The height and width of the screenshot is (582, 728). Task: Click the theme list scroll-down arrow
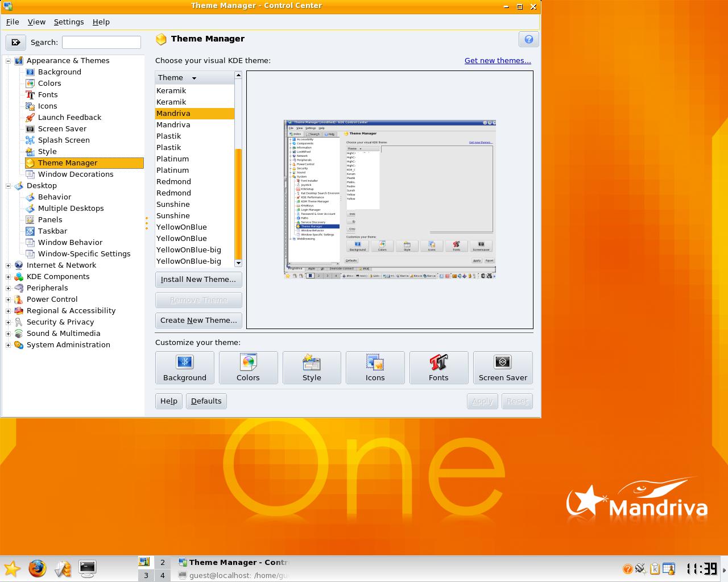click(x=238, y=263)
